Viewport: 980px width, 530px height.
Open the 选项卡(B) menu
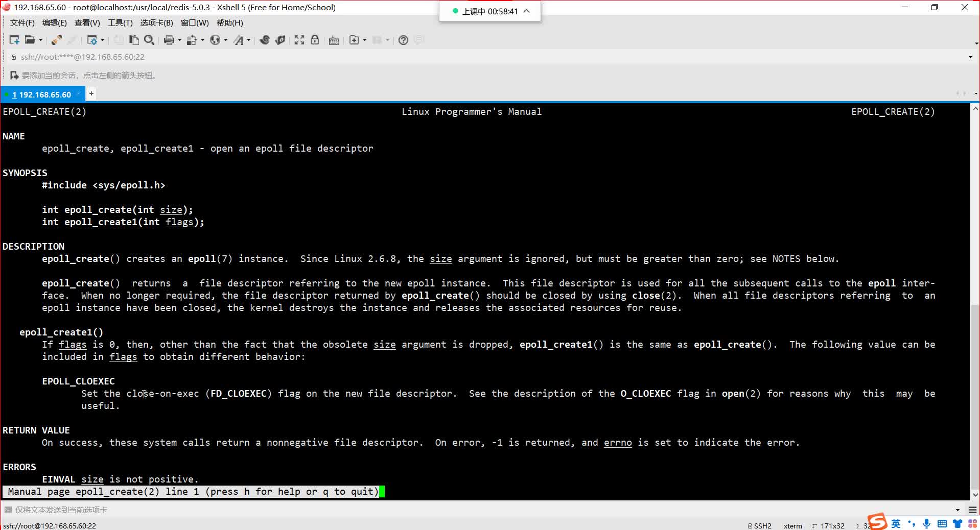pos(157,23)
